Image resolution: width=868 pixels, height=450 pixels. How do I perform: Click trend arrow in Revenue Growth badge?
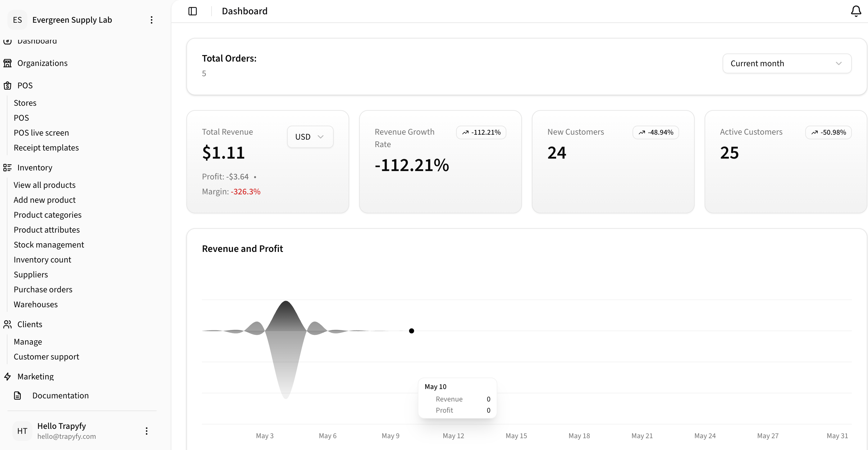coord(465,132)
